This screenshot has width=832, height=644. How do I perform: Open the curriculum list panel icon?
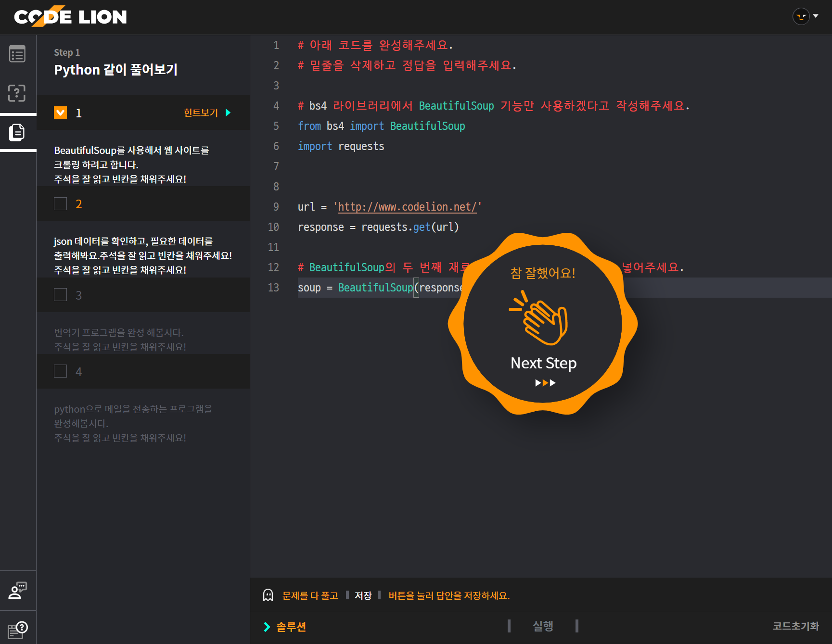17,54
